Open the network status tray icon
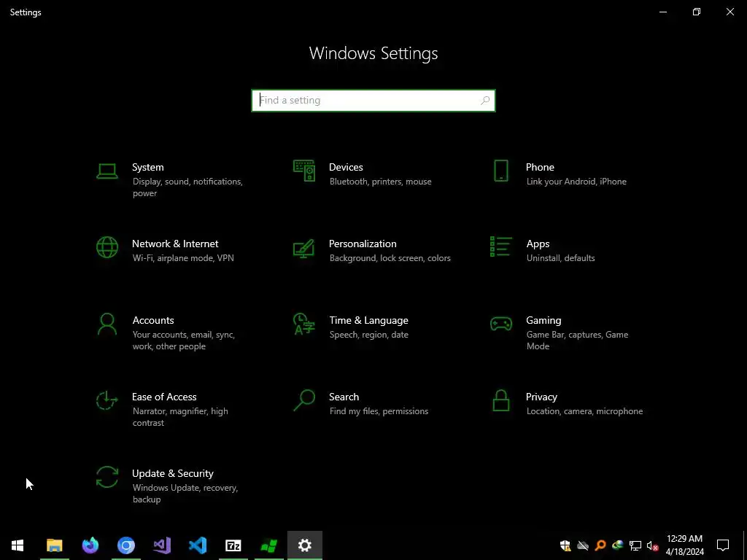Image resolution: width=747 pixels, height=560 pixels. click(x=635, y=545)
